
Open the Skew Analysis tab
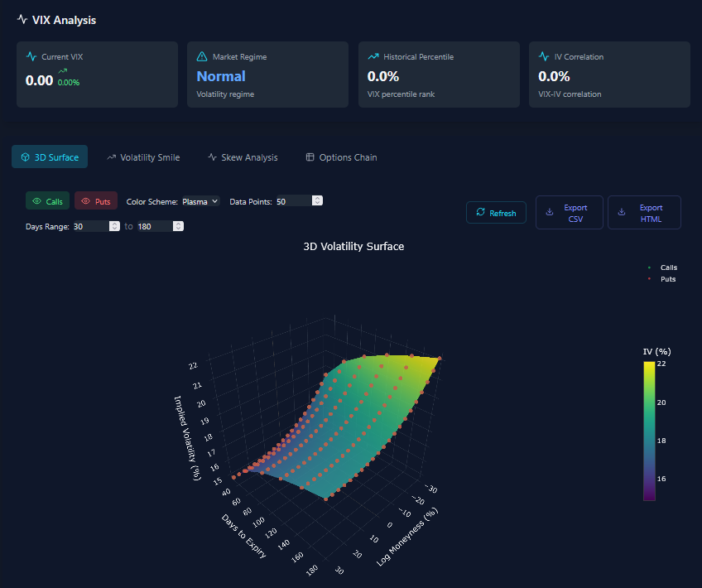pyautogui.click(x=243, y=157)
